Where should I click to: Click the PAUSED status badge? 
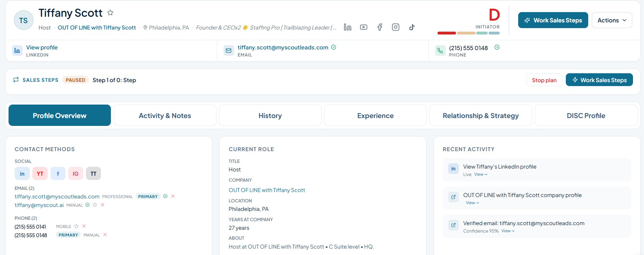(75, 80)
